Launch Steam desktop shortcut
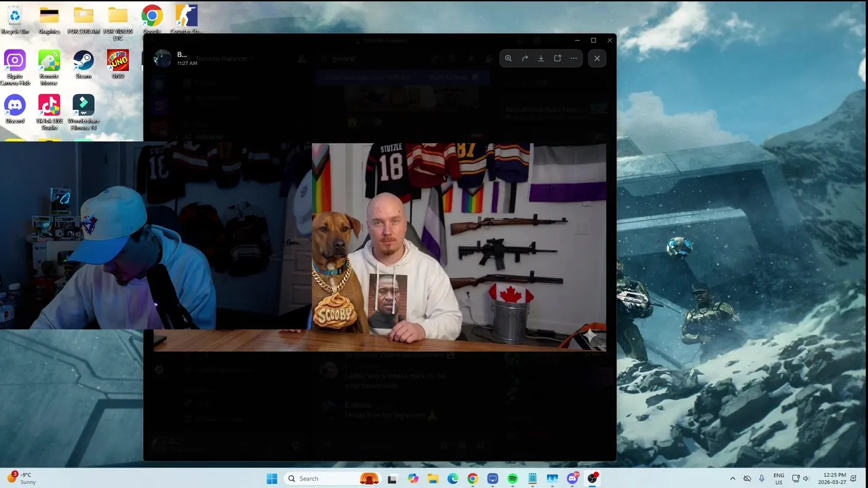868x488 pixels. pyautogui.click(x=83, y=64)
